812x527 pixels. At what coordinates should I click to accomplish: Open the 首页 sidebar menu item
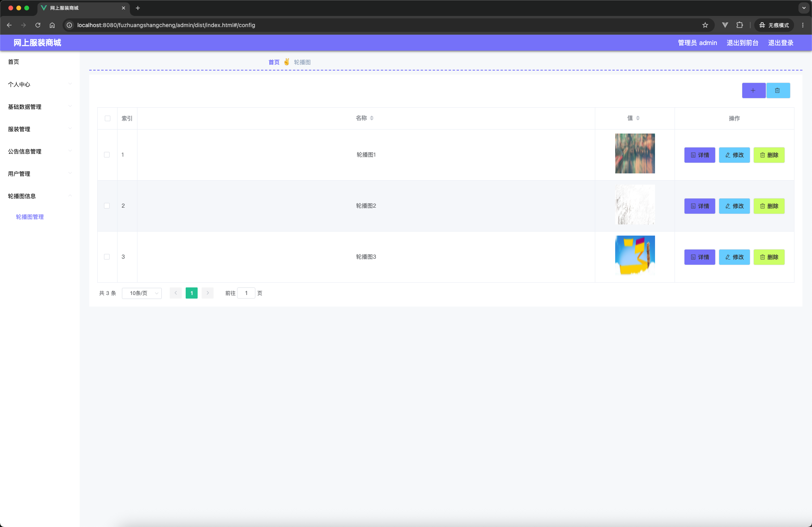(40, 62)
